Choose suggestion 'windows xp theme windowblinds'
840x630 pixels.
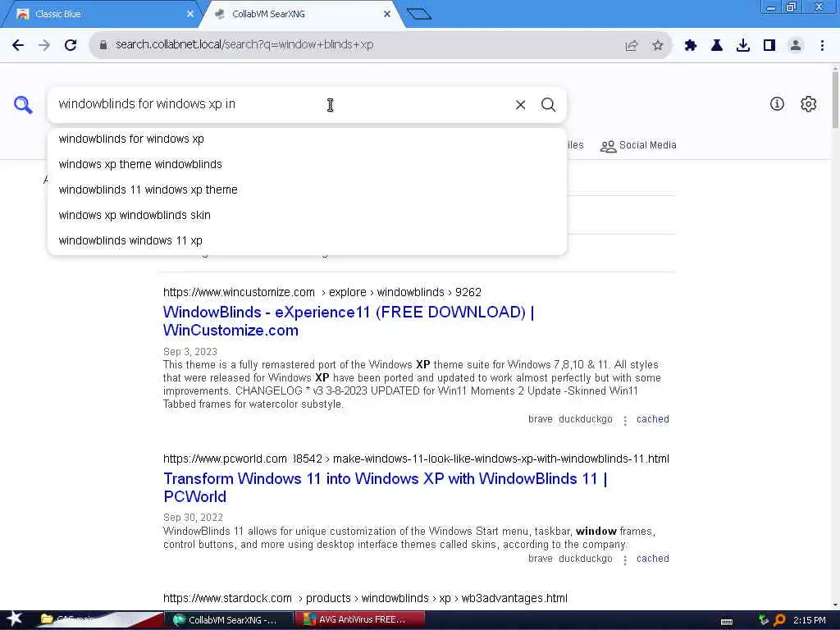click(307, 164)
